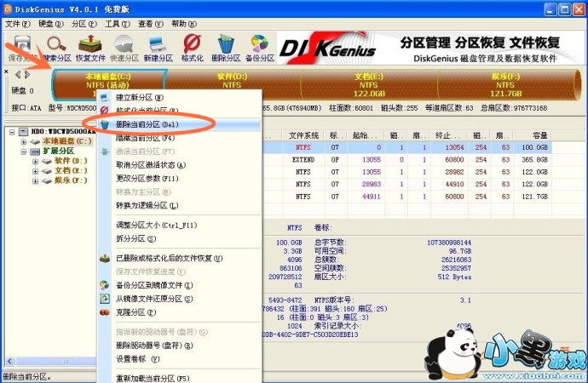Select NTFS row with 121.7GB capacity
Image resolution: width=588 pixels, height=383 pixels.
(406, 196)
